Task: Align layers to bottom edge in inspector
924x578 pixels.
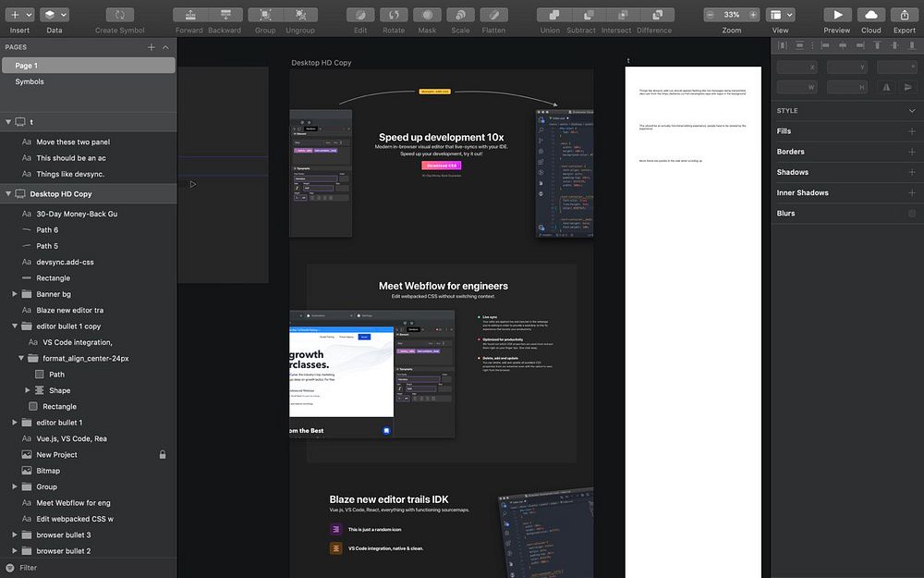Action: click(x=912, y=45)
